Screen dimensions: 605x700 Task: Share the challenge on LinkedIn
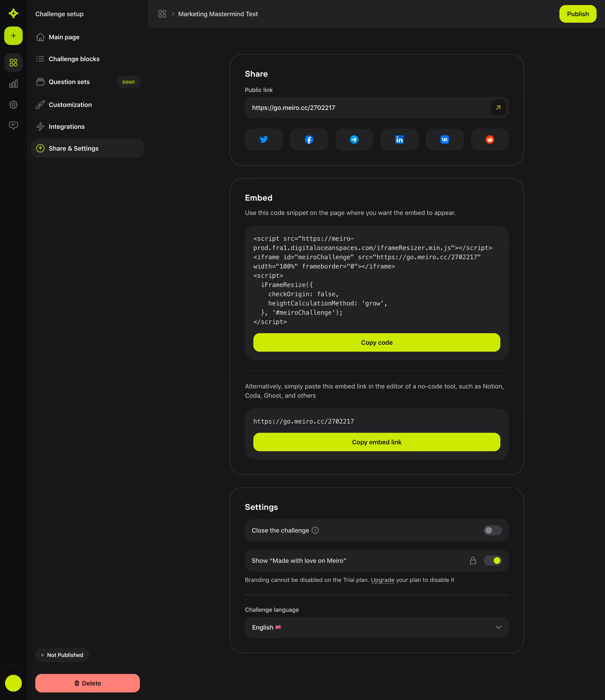[x=399, y=139]
